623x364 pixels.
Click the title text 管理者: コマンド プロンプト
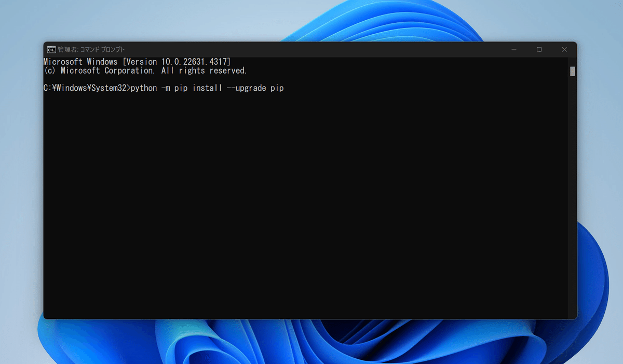point(91,50)
